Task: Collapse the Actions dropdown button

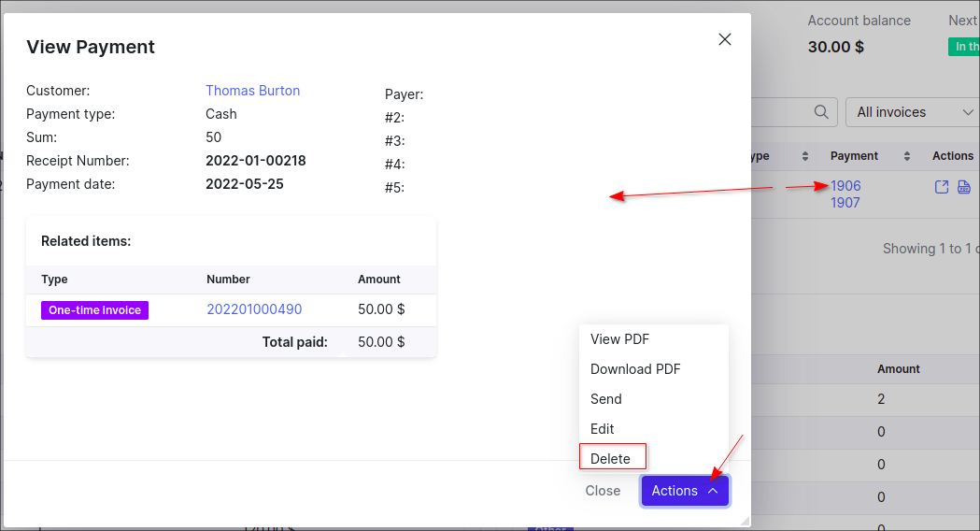Action: [x=685, y=491]
